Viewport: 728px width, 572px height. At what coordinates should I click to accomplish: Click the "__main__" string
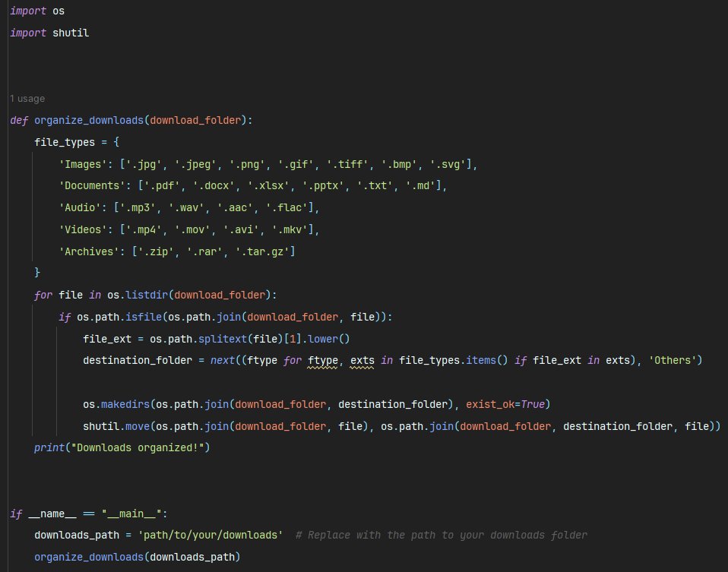coord(132,514)
